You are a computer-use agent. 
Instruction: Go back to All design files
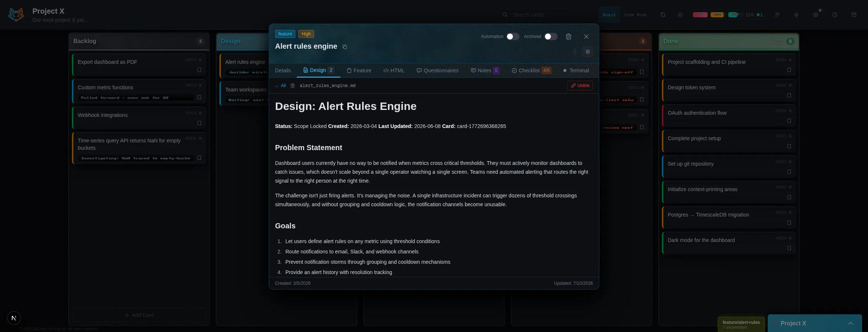click(281, 86)
